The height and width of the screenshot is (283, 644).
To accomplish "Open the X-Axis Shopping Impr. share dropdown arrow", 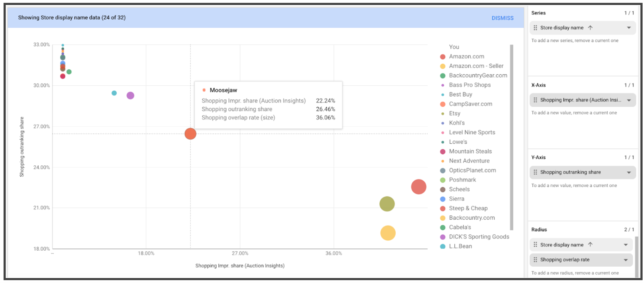I will pos(629,100).
